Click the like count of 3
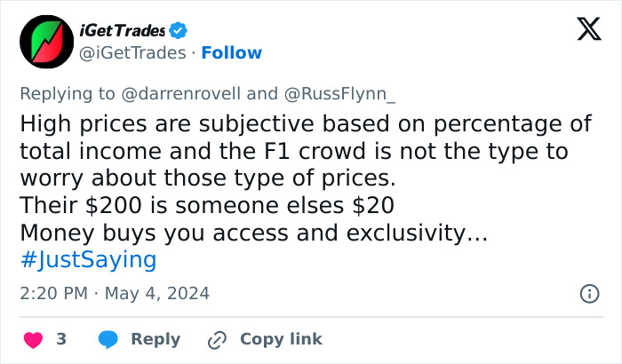 pos(61,339)
